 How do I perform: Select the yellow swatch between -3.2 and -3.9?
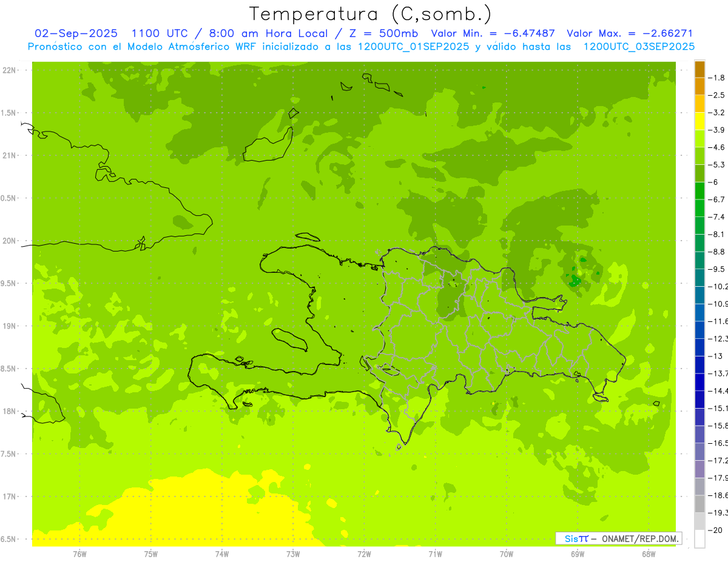click(699, 121)
